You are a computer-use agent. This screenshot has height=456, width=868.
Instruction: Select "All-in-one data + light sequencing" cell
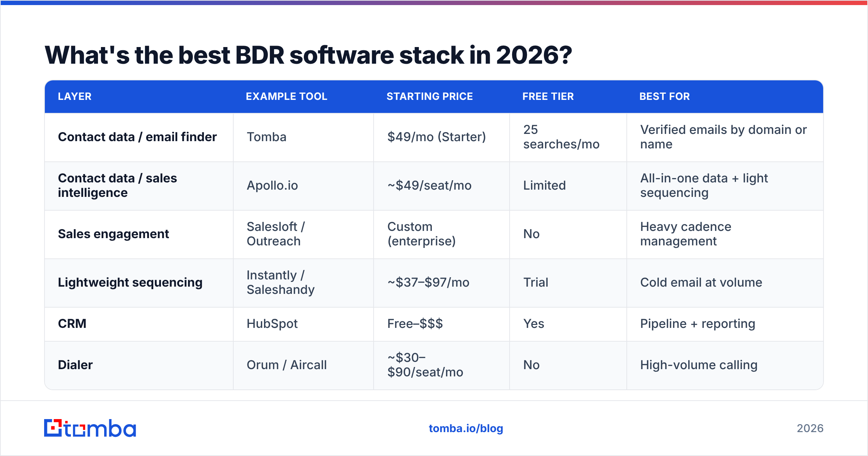point(725,186)
